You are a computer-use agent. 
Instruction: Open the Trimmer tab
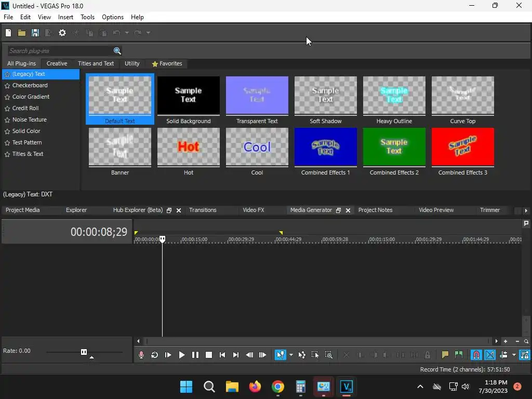coord(489,210)
